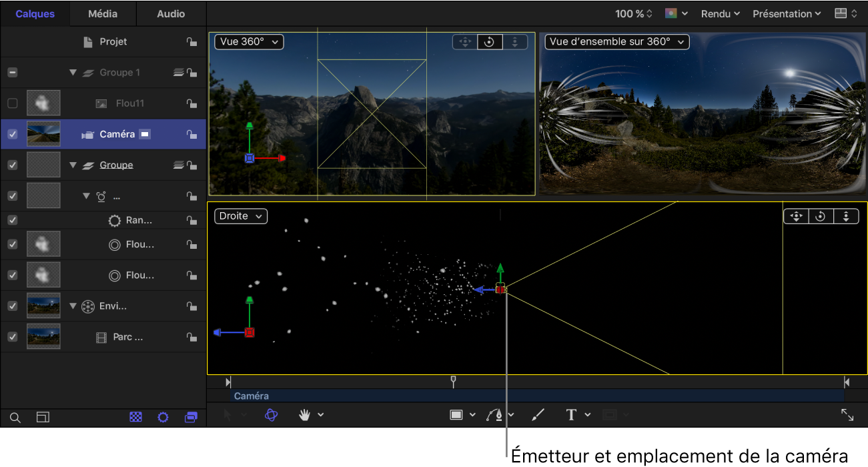Image resolution: width=868 pixels, height=467 pixels.
Task: Collapse the Envi... disclosure triangle
Action: coord(73,306)
